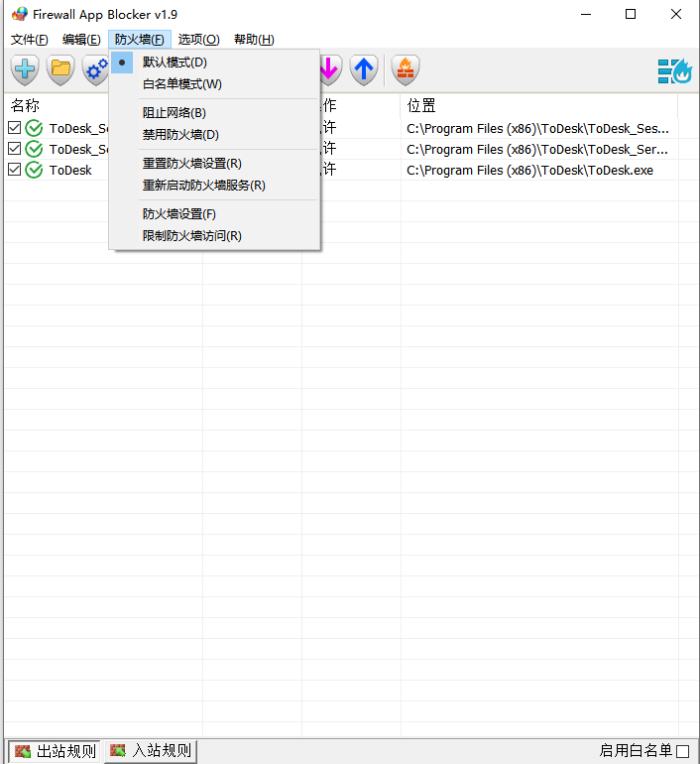Open 防火墙设置(F) menu entry
The image size is (700, 764).
[x=214, y=214]
